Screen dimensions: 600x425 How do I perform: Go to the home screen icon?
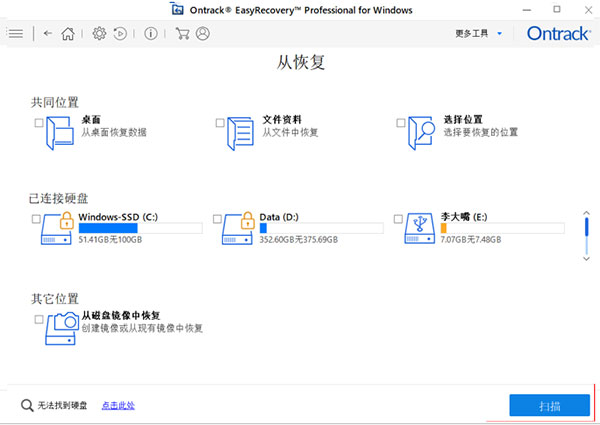[x=68, y=34]
